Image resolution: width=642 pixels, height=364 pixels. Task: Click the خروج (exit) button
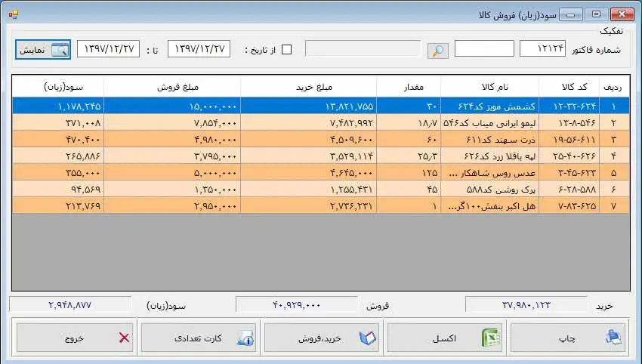click(x=75, y=338)
